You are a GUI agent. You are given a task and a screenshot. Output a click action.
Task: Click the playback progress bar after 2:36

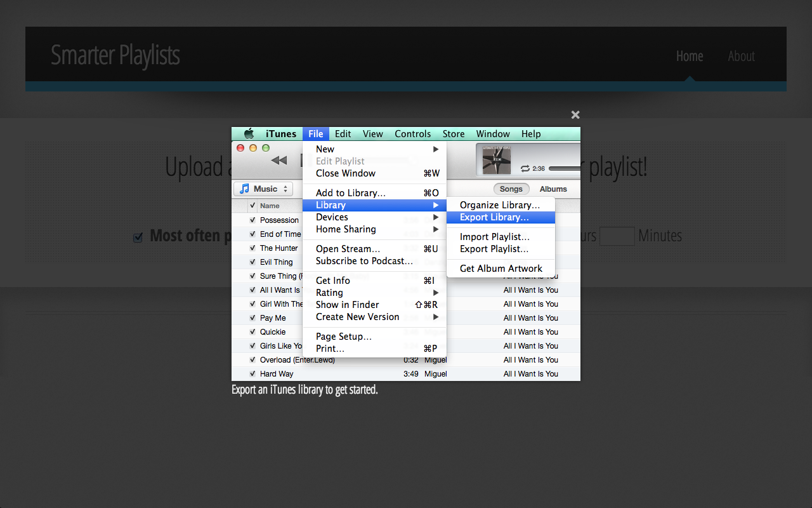pos(564,169)
